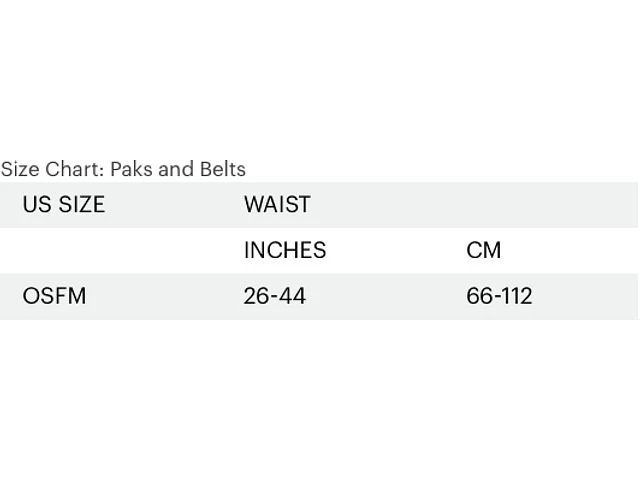Click the number '44' in the inches value

coord(292,296)
